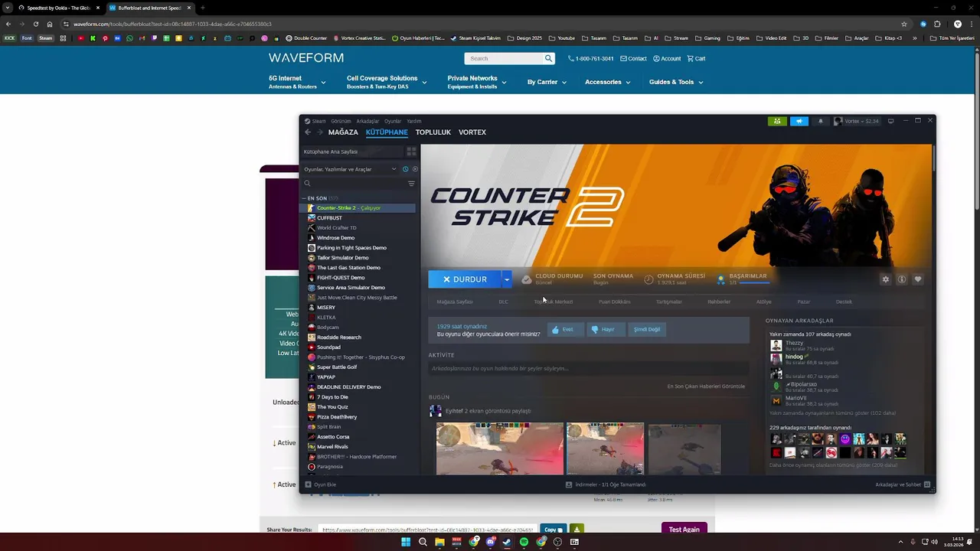Open Steam notifications bell
The image size is (980, 551).
(x=821, y=121)
